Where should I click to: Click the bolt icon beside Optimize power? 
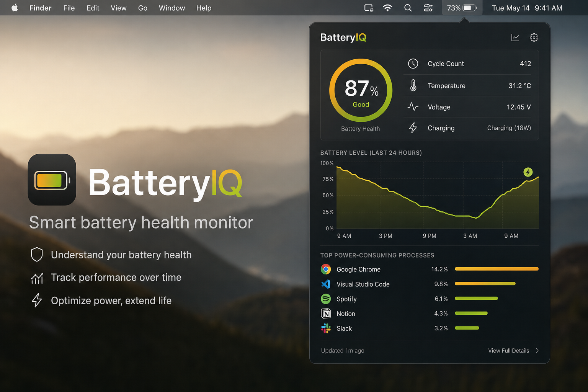37,300
